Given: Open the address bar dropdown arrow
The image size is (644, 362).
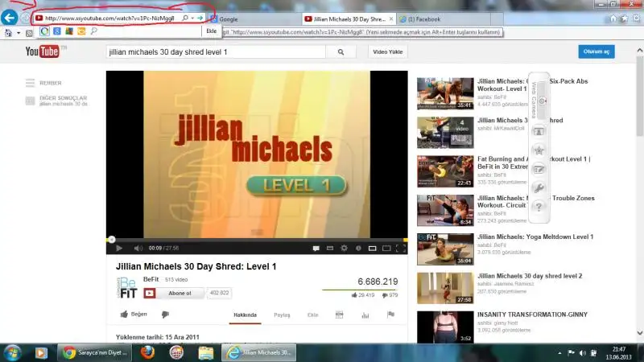Looking at the screenshot, I should [x=192, y=18].
